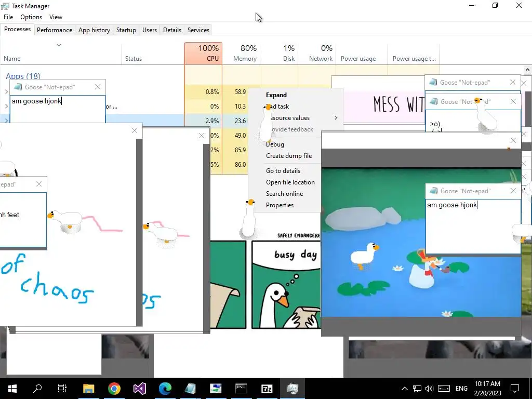The image size is (532, 399).
Task: Click the Task Manager title bar icon
Action: [x=5, y=6]
